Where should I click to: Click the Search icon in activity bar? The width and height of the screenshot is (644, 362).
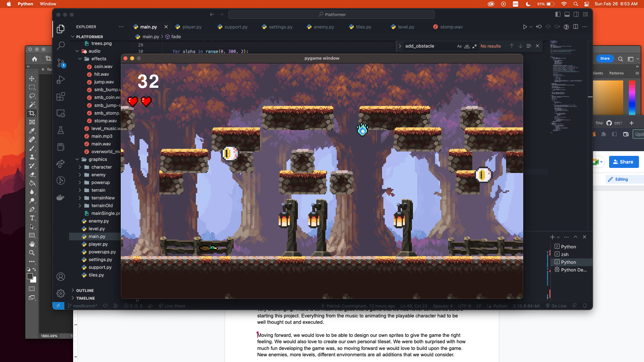coord(61,46)
